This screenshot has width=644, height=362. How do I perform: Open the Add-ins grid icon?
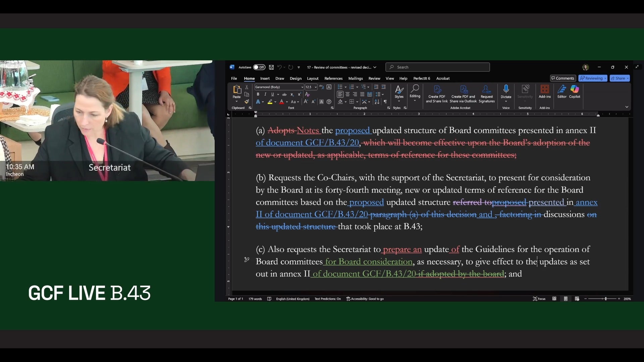coord(544,89)
